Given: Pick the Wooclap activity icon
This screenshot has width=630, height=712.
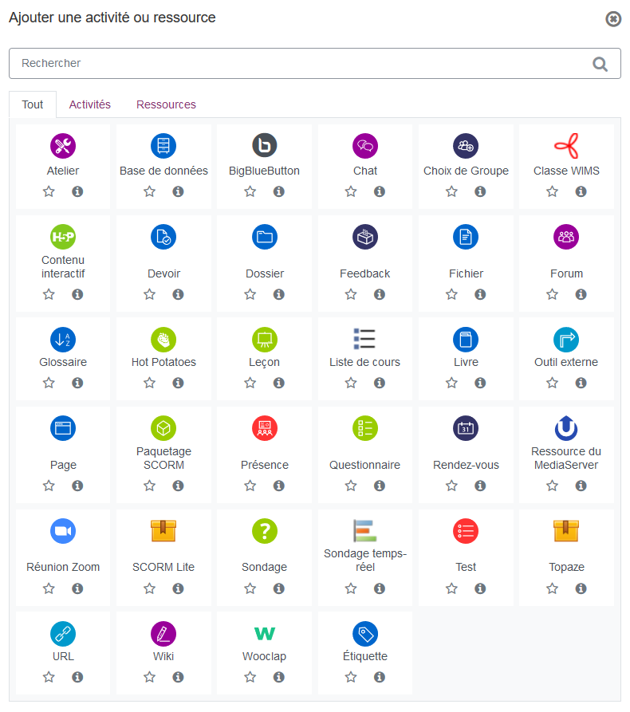Looking at the screenshot, I should pos(264,633).
